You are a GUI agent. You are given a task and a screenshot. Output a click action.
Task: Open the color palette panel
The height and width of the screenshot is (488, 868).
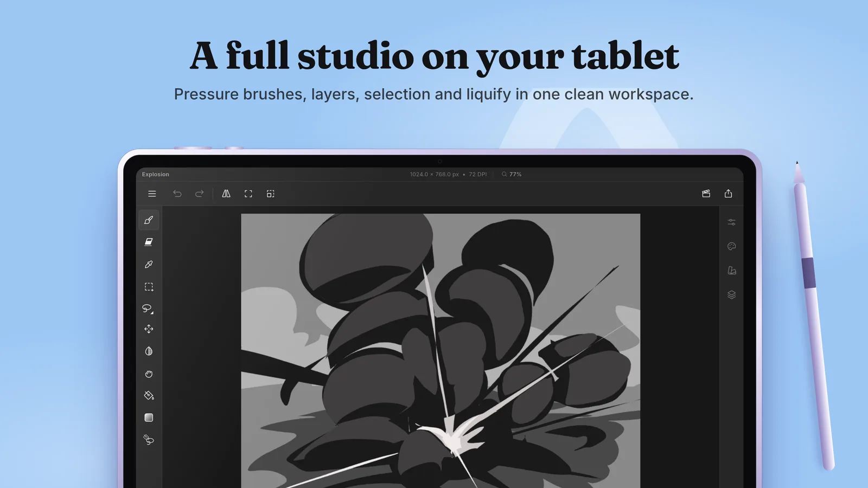(731, 246)
